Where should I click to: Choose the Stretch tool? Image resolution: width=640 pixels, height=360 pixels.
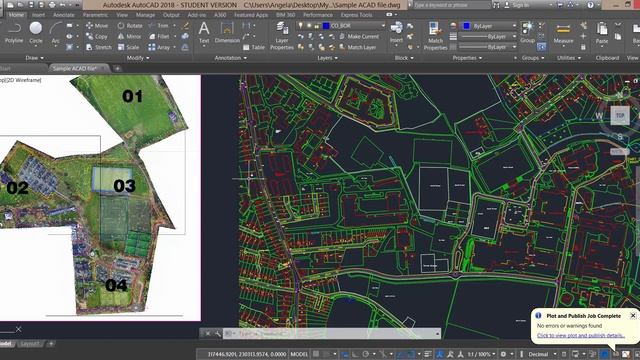99,47
